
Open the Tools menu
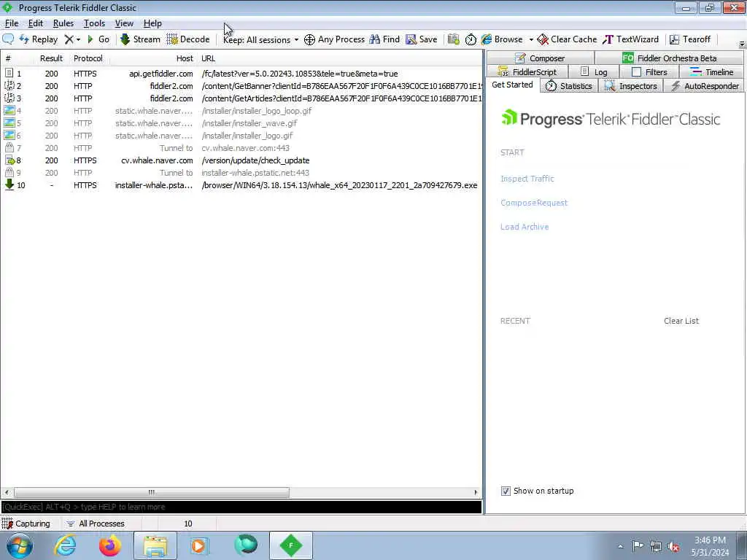coord(94,23)
